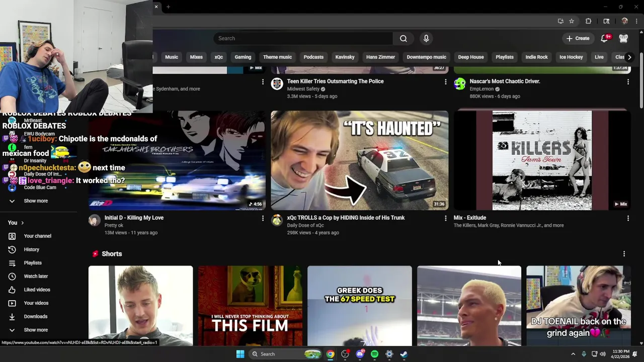Expand the 'You' section chevron

tap(22, 223)
